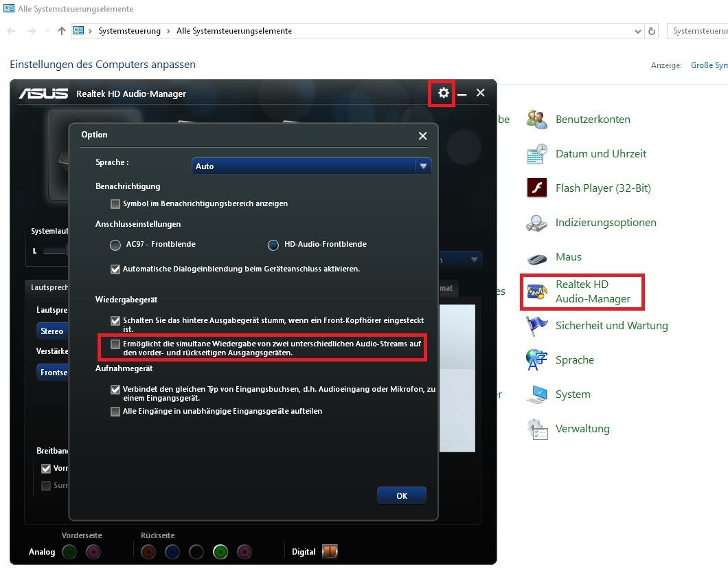
Task: Toggle mute rear output when headphone plugged
Action: tap(115, 320)
